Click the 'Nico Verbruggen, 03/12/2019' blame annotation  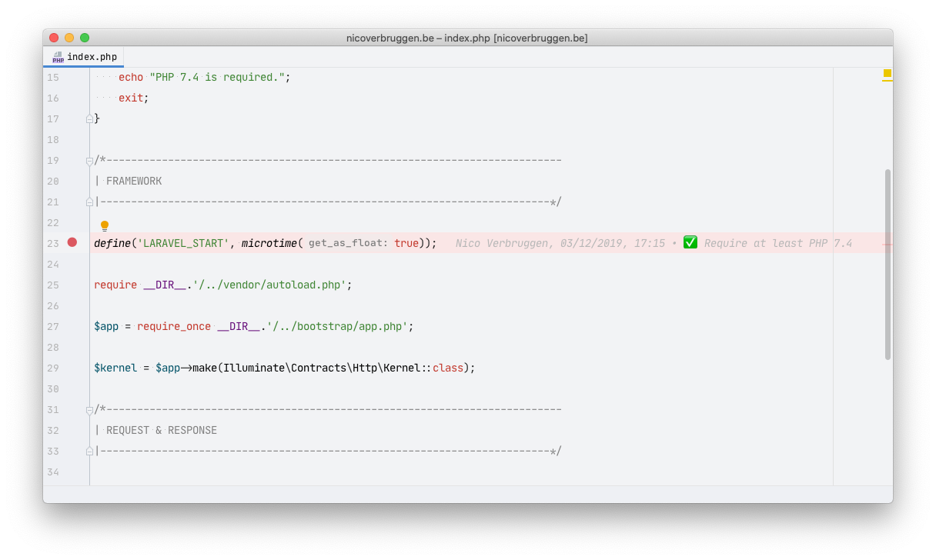click(560, 243)
